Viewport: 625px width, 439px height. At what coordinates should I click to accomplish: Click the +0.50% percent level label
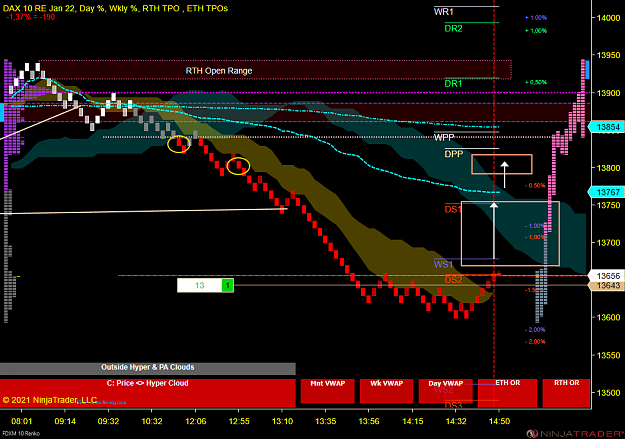coord(536,82)
